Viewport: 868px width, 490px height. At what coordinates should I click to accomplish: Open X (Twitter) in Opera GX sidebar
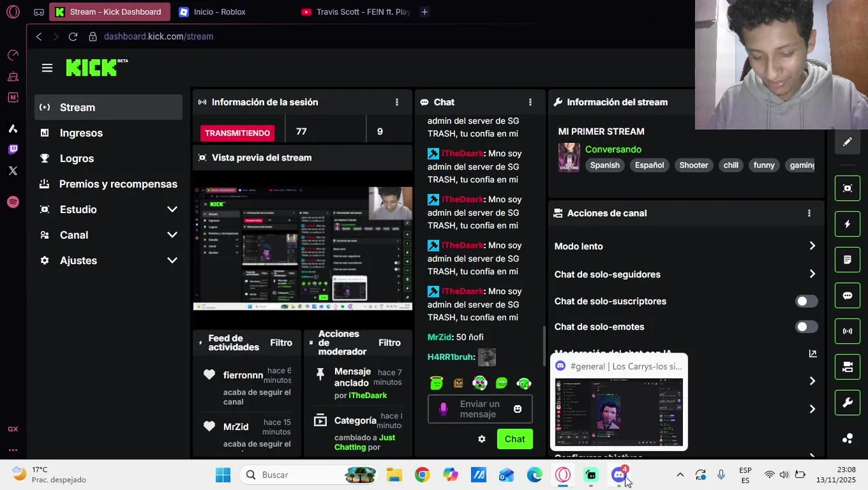pyautogui.click(x=13, y=171)
